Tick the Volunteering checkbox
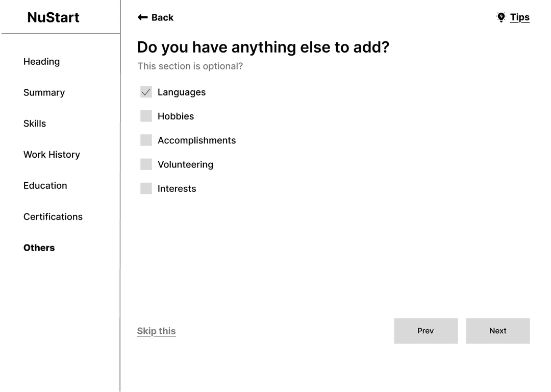Viewport: 551px width, 392px height. [x=146, y=164]
